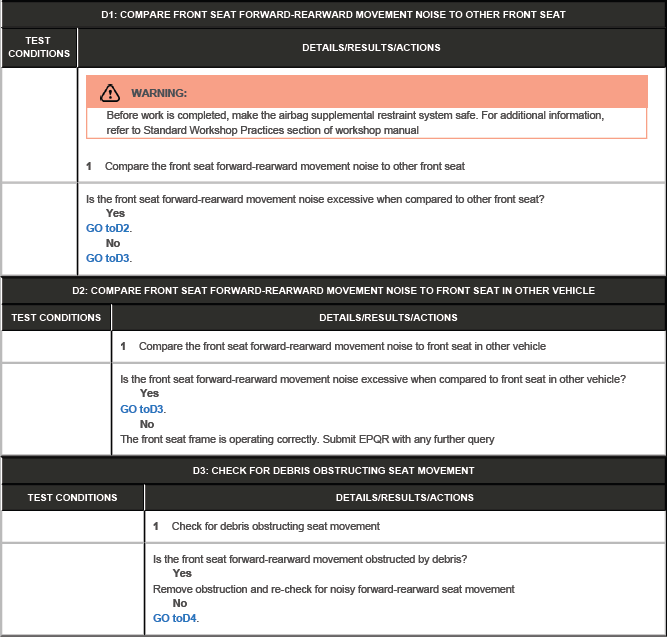Viewport: 669px width, 638px height.
Task: Click TEST CONDITIONS column header in D1
Action: (x=39, y=47)
